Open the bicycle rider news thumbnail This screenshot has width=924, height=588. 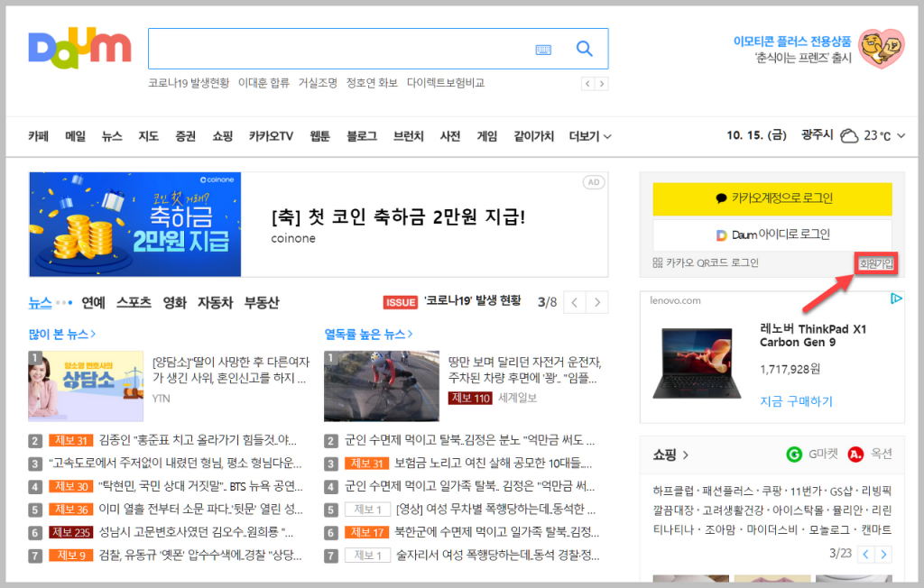(382, 387)
